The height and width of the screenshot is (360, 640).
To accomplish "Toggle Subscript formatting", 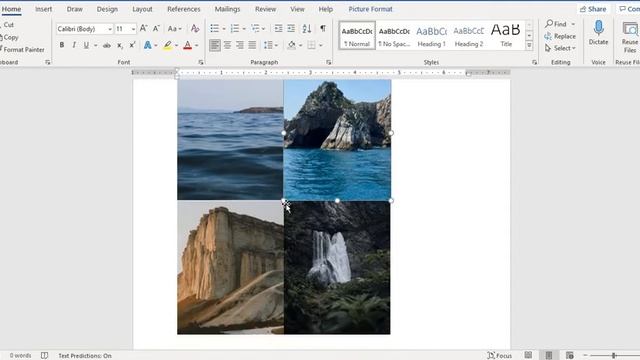I will coord(120,45).
